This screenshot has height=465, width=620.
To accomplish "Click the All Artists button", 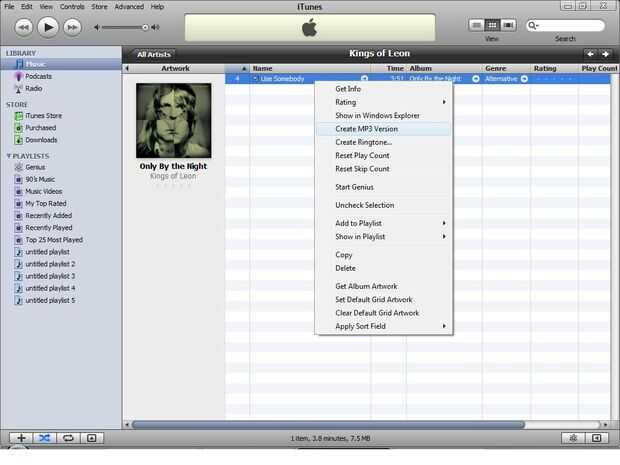I will coord(153,55).
